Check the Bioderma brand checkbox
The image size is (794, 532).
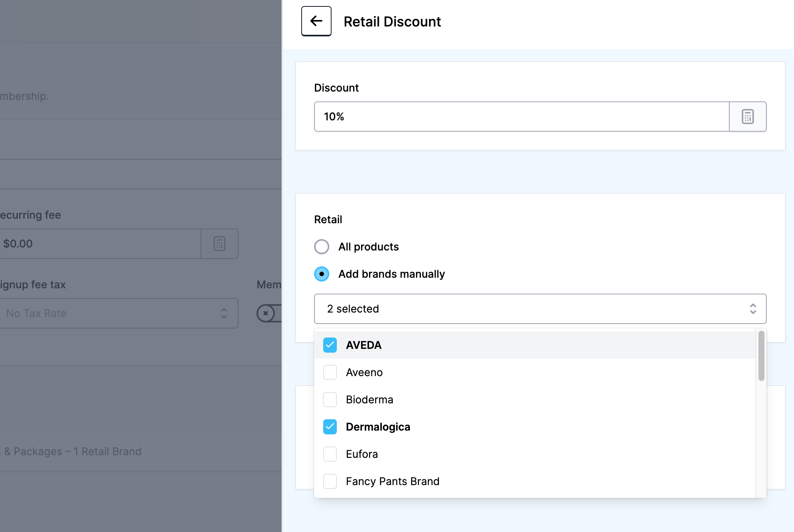[330, 400]
